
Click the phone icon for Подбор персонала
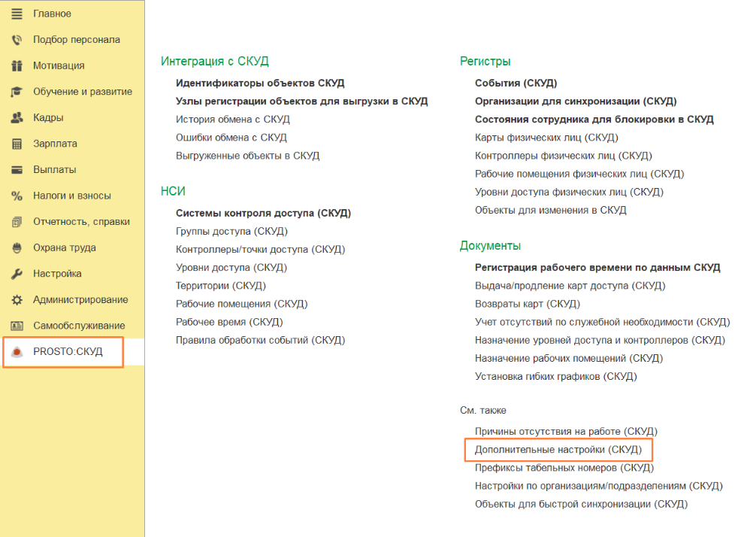point(17,40)
